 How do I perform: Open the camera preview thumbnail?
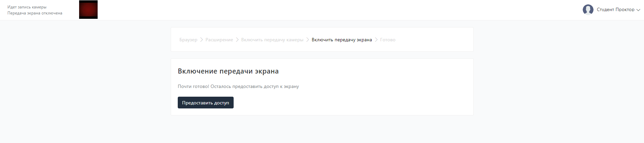[88, 9]
